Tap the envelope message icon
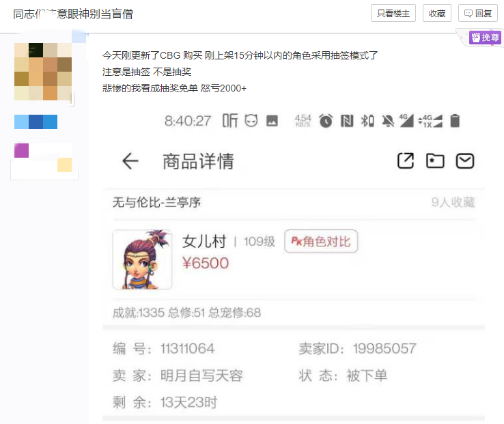The height and width of the screenshot is (424, 504). [x=465, y=160]
